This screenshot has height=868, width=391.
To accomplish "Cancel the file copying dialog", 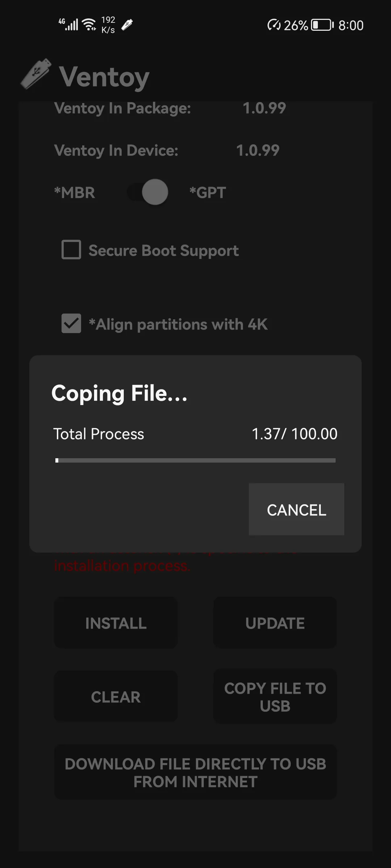I will pos(296,509).
